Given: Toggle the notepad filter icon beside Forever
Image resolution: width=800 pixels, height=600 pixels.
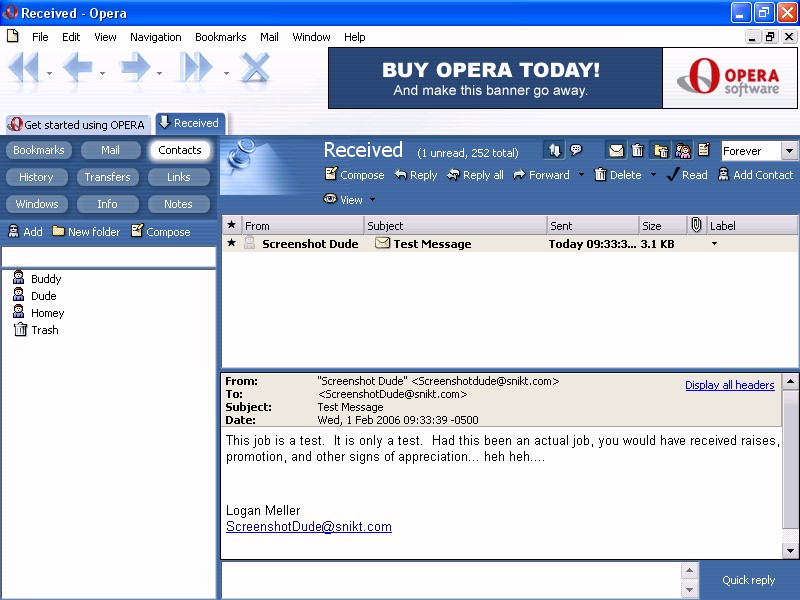Looking at the screenshot, I should pyautogui.click(x=704, y=149).
